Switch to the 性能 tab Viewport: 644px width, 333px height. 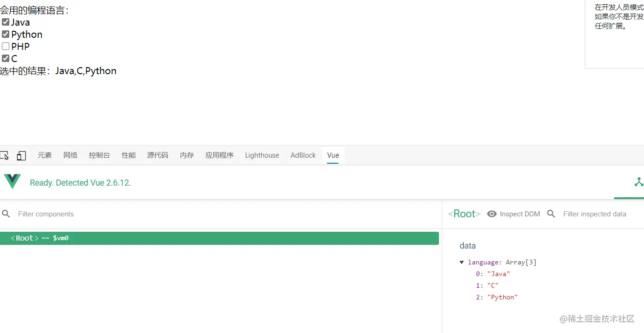[129, 155]
